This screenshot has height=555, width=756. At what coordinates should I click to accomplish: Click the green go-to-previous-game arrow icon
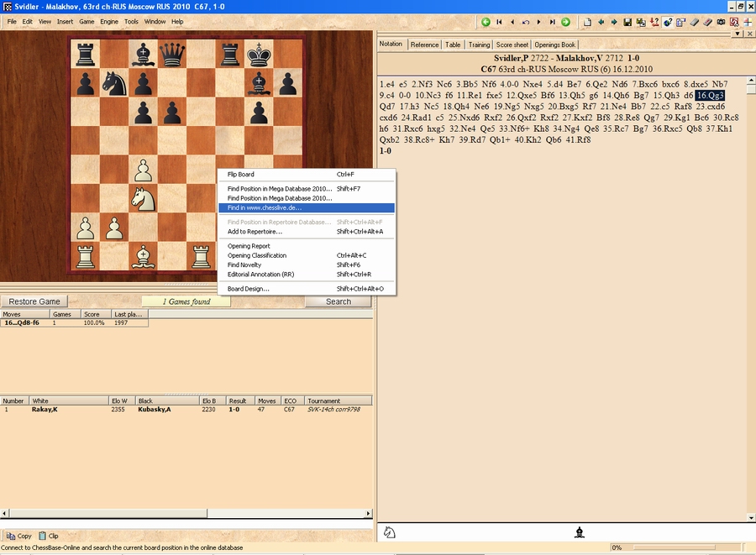pos(486,22)
